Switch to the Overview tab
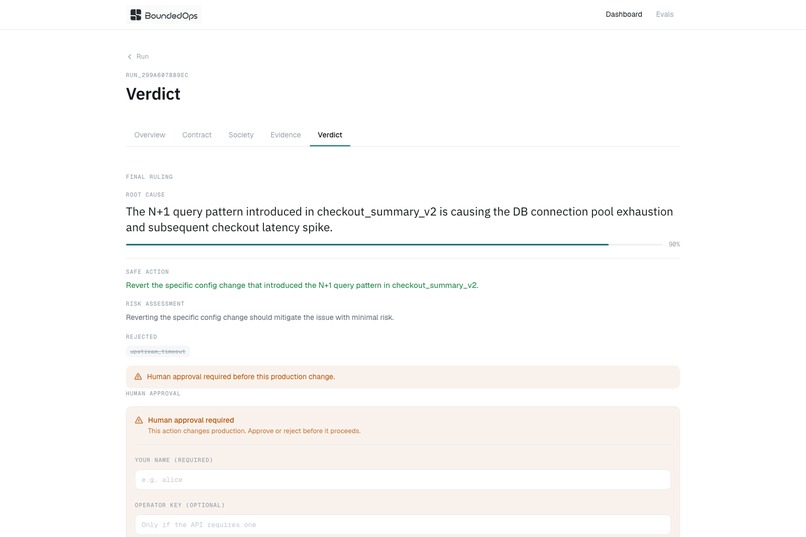 click(150, 135)
